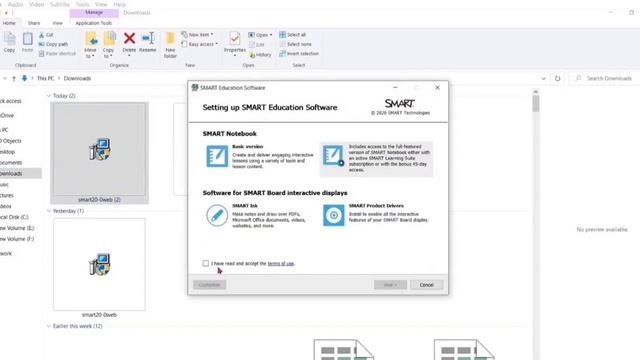Open the Help menu in the menu bar
The height and width of the screenshot is (360, 640).
click(x=120, y=4)
